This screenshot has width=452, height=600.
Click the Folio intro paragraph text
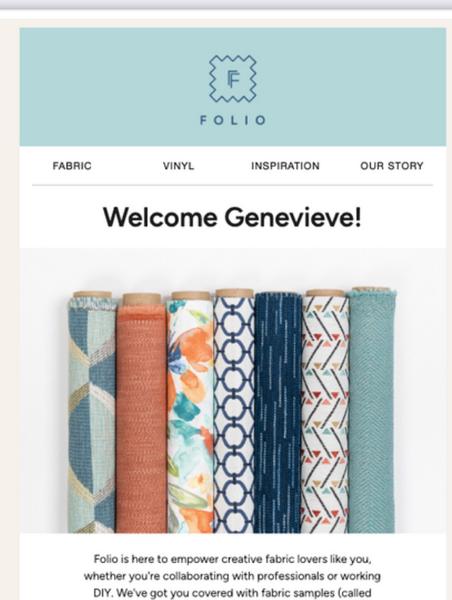click(x=232, y=576)
